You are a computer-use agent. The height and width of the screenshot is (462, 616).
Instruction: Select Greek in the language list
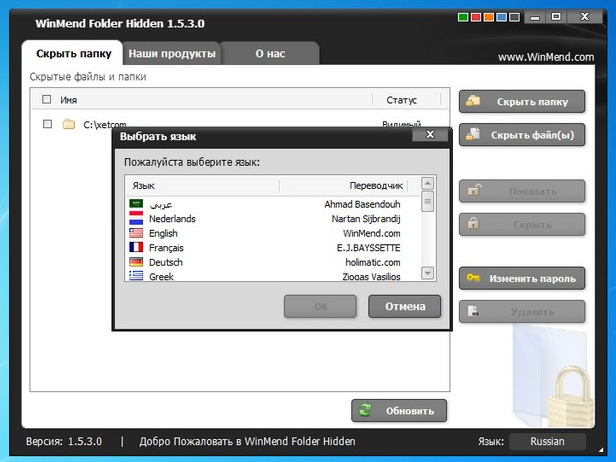click(x=272, y=276)
